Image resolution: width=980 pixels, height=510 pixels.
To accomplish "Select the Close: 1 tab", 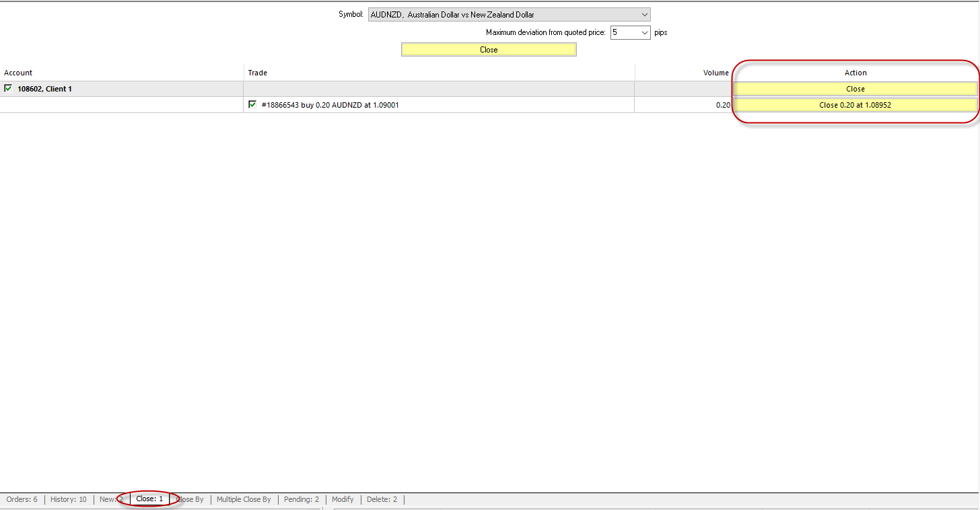I will (x=149, y=499).
